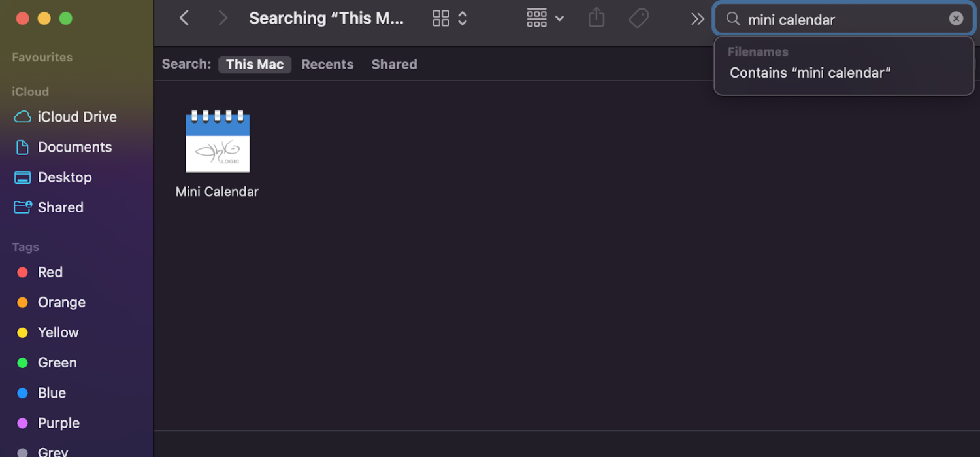Viewport: 980px width, 457px height.
Task: Switch search scope to Shared
Action: pos(394,64)
